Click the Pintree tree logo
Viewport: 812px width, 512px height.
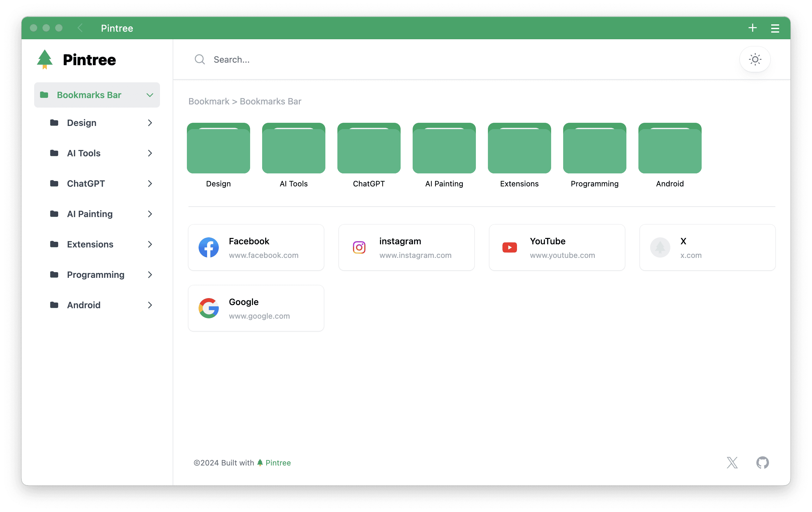(x=45, y=59)
